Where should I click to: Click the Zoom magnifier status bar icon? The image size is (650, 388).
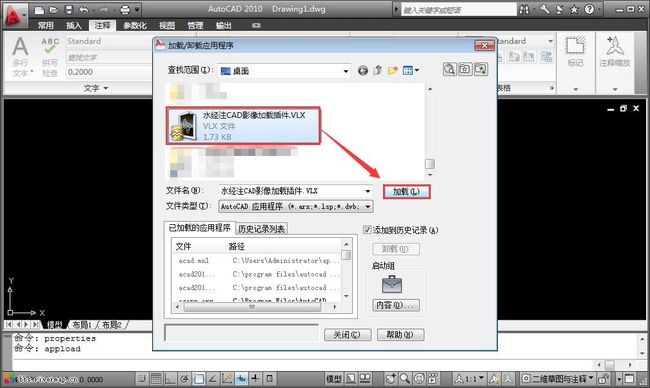(x=405, y=378)
